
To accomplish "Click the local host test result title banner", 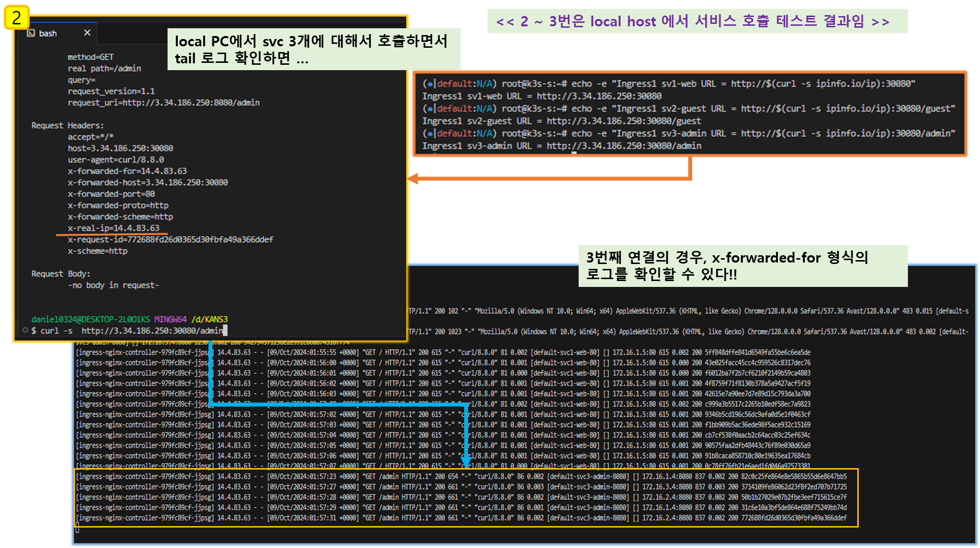I will click(697, 21).
